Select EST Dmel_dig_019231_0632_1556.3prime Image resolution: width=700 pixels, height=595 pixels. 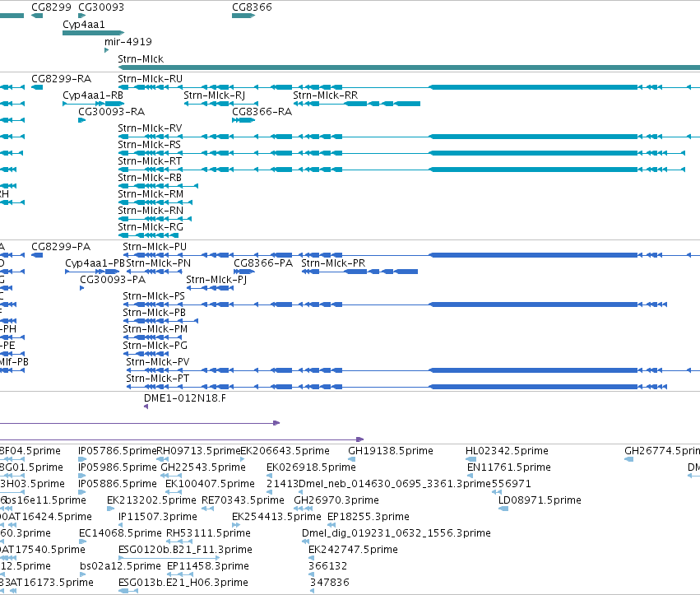(x=396, y=533)
